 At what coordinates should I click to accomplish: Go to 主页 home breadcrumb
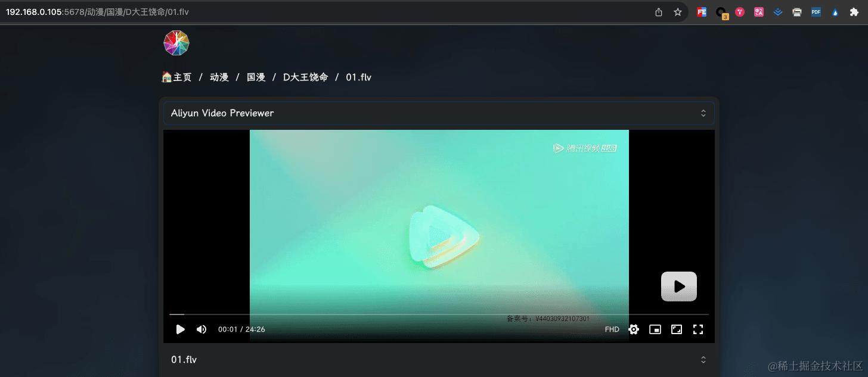[x=177, y=77]
